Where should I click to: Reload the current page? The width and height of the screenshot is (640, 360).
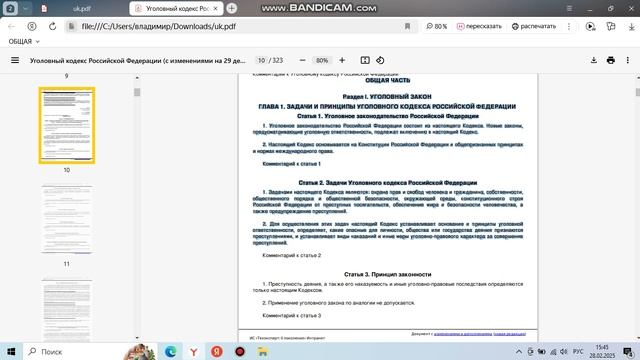pos(53,27)
